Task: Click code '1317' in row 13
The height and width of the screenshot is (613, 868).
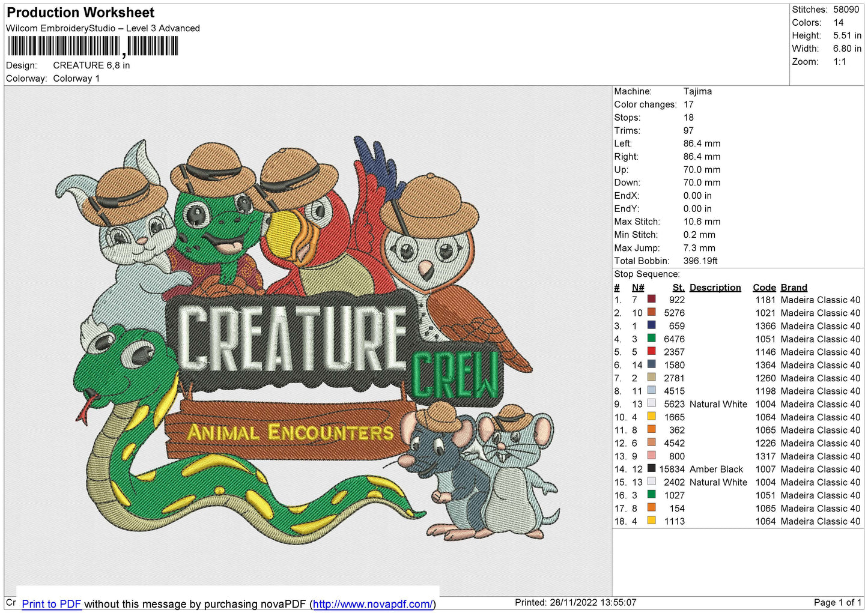Action: [765, 456]
